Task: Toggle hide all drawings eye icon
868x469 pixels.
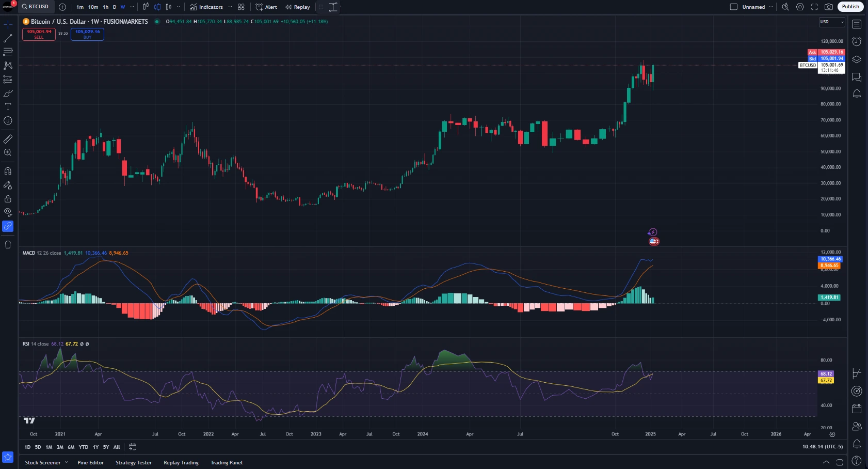Action: pos(8,212)
